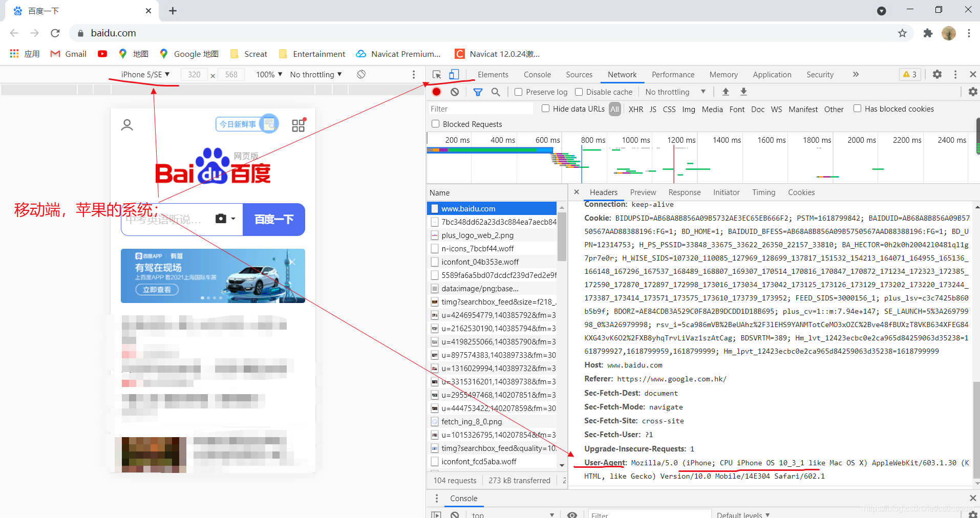Viewport: 980px width, 518px height.
Task: Select the All filter type
Action: (x=615, y=109)
